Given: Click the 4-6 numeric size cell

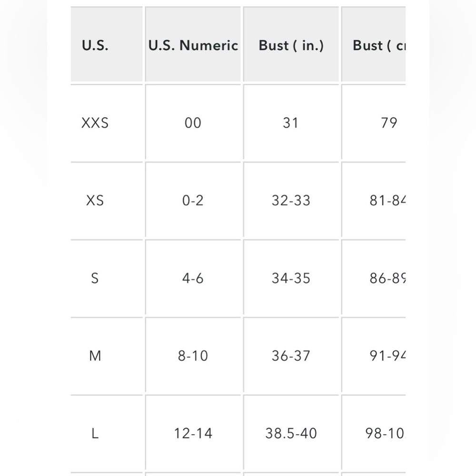Looking at the screenshot, I should [x=193, y=278].
